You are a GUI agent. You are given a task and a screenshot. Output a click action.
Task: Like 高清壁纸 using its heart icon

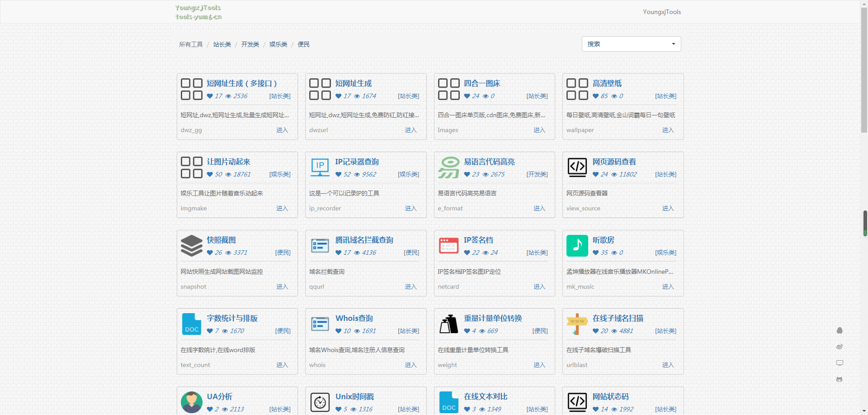[x=595, y=96]
